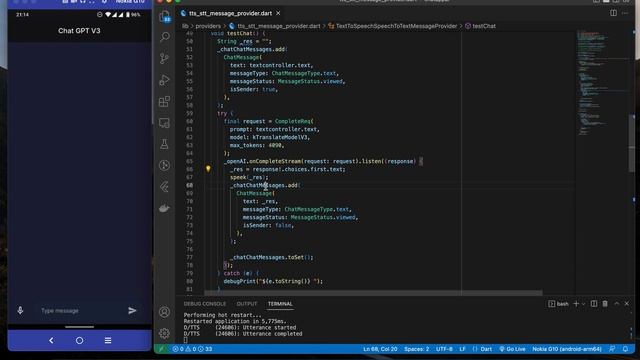Click the remote window indicator in status bar
The width and height of the screenshot is (640, 360).
click(x=162, y=349)
